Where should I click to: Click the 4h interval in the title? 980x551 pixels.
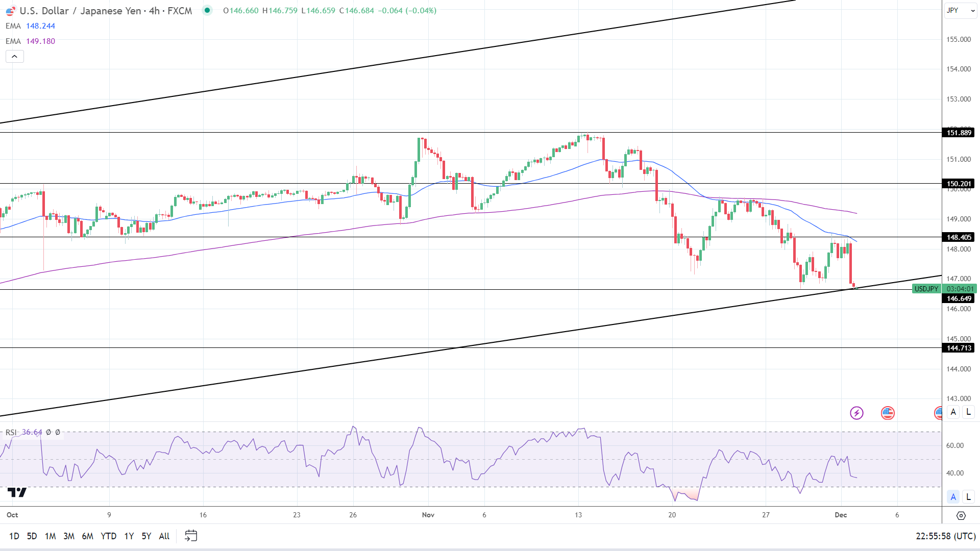(x=154, y=11)
